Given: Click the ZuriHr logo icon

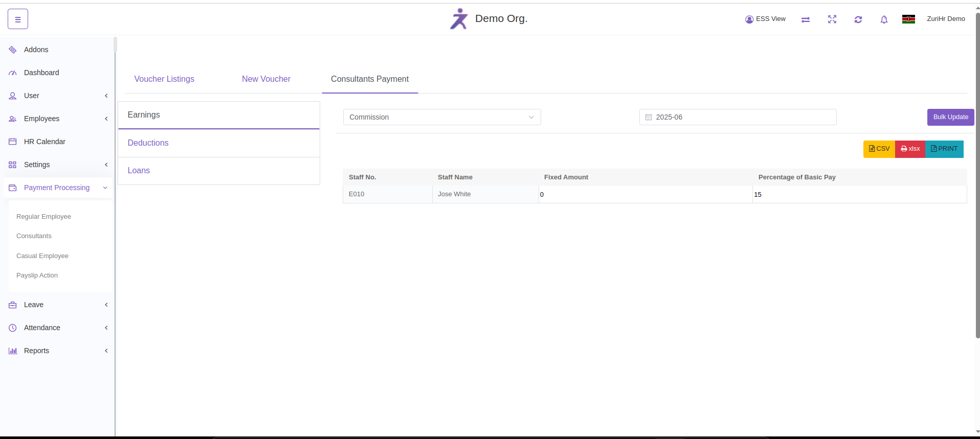Looking at the screenshot, I should click(x=459, y=19).
